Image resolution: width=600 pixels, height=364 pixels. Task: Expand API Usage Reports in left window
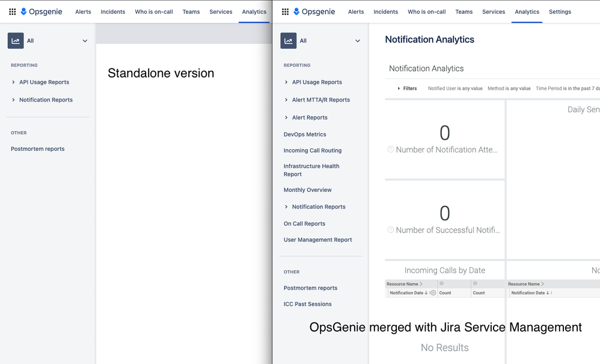[x=13, y=82]
